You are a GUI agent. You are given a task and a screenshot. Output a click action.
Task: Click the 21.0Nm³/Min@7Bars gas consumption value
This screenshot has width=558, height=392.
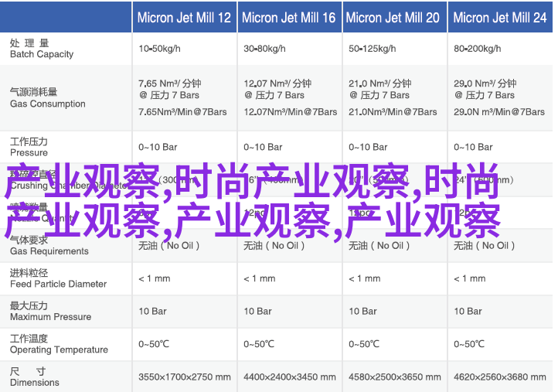click(393, 112)
